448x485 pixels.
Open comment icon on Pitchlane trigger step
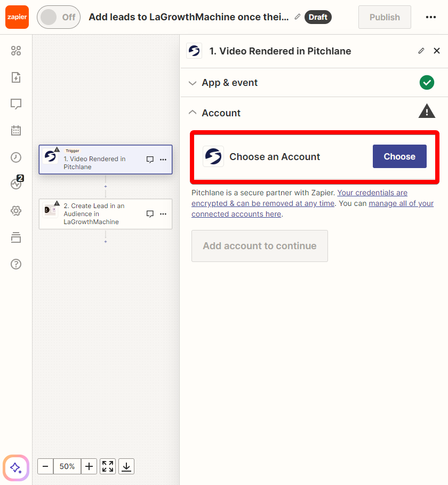coord(150,160)
